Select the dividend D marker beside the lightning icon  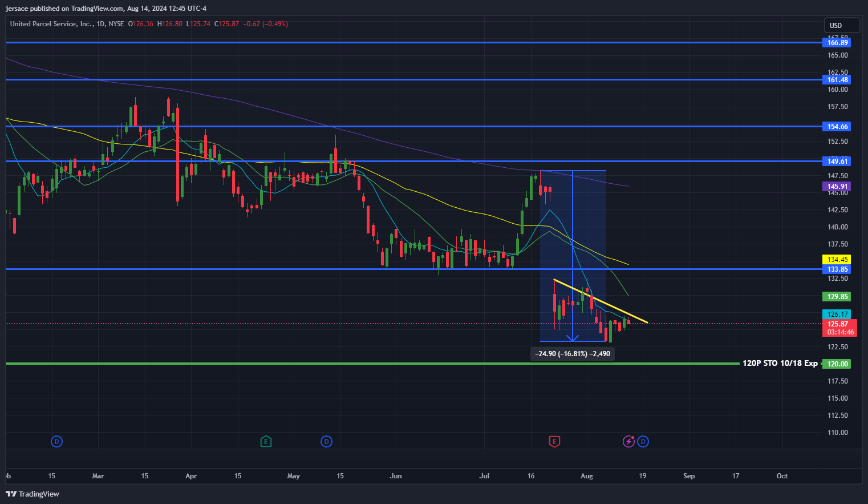tap(643, 441)
